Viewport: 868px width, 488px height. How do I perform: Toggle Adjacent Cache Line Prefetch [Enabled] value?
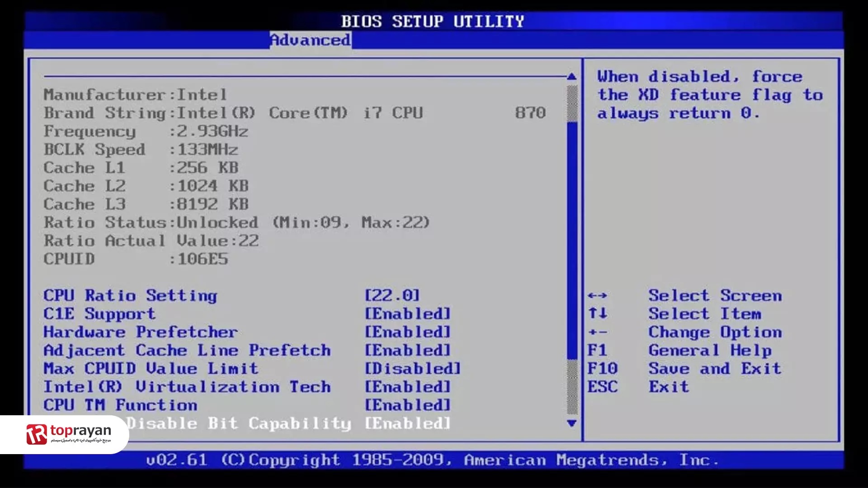(x=408, y=350)
